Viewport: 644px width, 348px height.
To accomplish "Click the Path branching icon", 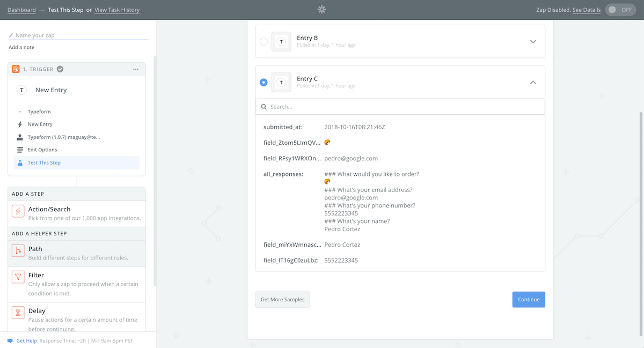I will click(x=18, y=251).
